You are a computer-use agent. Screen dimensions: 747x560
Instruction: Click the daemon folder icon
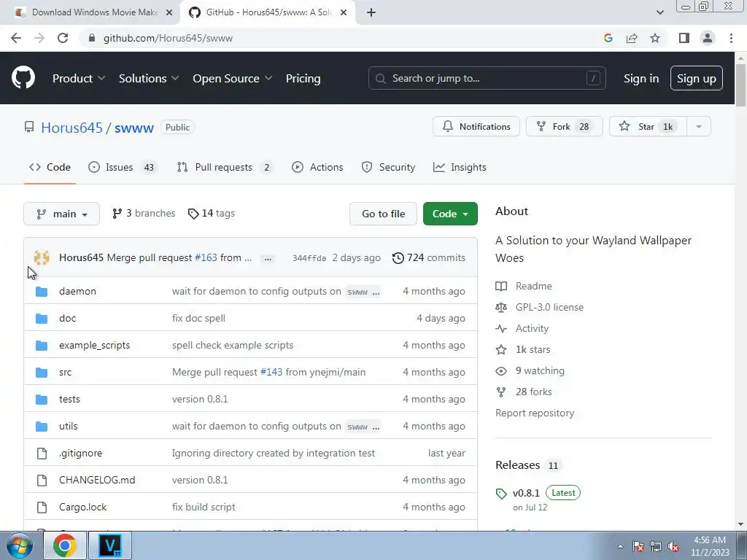click(x=42, y=291)
